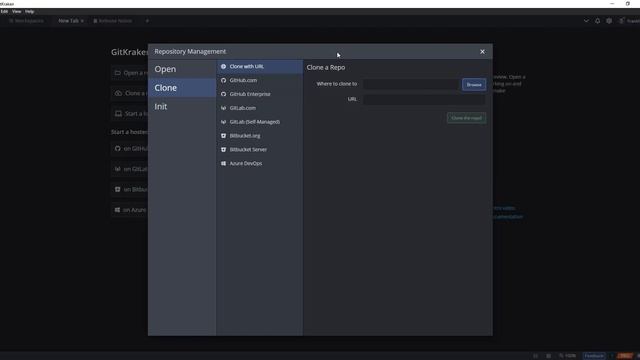Choose GitHub Enterprise in the list
Viewport: 640px width, 360px height.
pyautogui.click(x=260, y=94)
